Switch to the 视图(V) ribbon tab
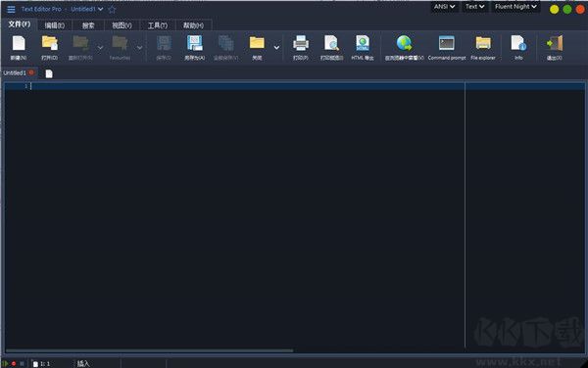This screenshot has height=368, width=588. coord(122,25)
